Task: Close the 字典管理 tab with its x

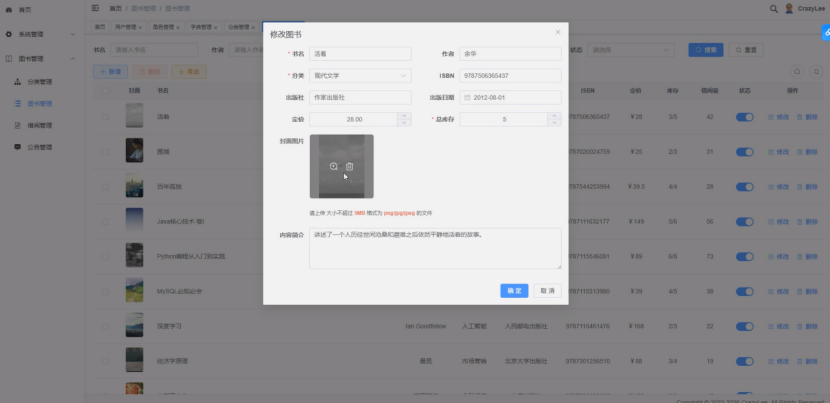Action: [x=215, y=27]
